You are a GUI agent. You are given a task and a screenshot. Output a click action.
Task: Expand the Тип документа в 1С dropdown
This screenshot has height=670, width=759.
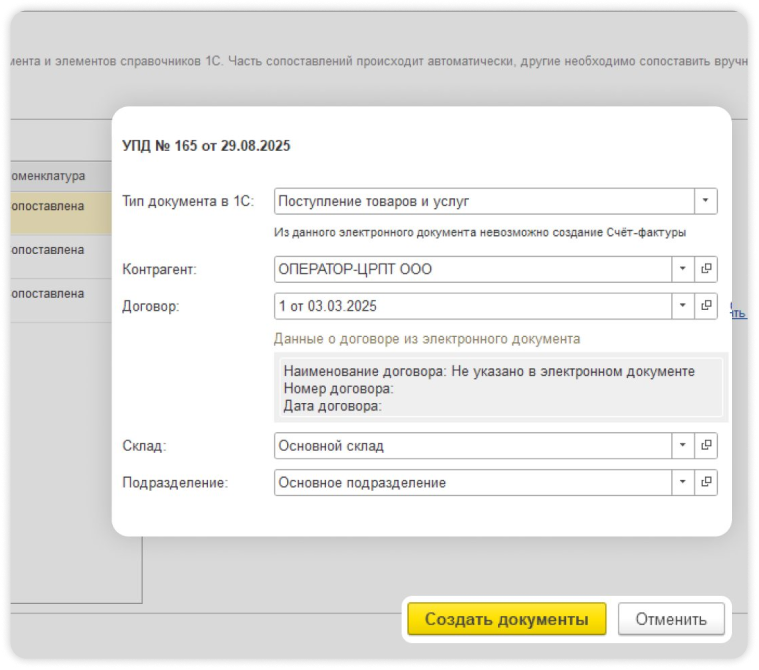(706, 201)
